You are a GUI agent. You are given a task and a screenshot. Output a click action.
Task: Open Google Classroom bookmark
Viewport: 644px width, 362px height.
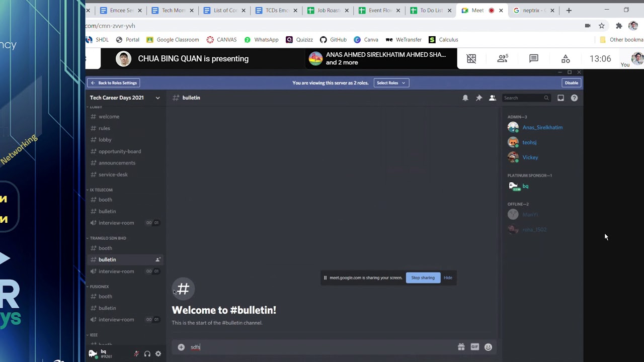173,40
